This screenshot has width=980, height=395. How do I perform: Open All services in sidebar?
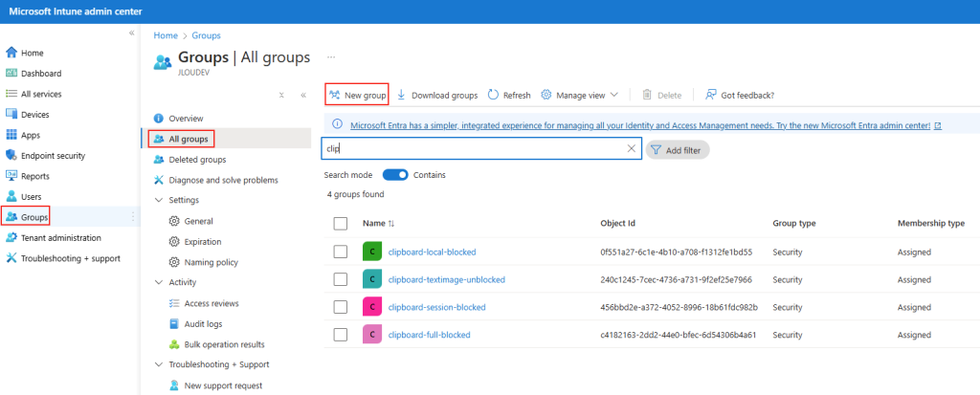click(41, 94)
